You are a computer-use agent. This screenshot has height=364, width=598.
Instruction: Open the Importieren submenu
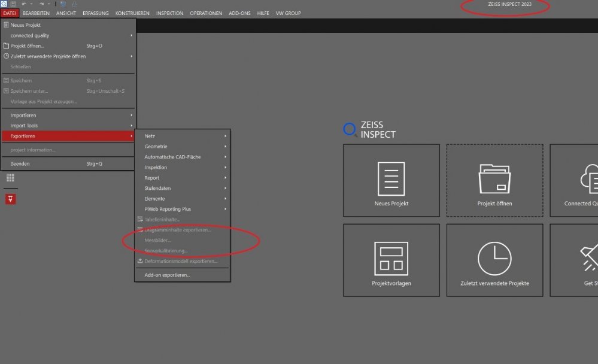pyautogui.click(x=68, y=115)
